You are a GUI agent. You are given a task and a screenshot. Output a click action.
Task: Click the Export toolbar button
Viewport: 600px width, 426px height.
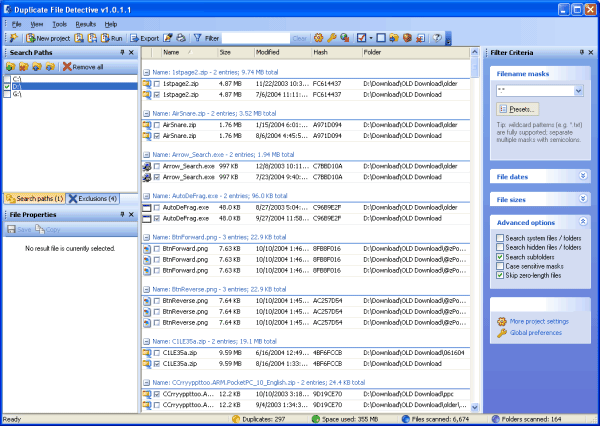144,37
